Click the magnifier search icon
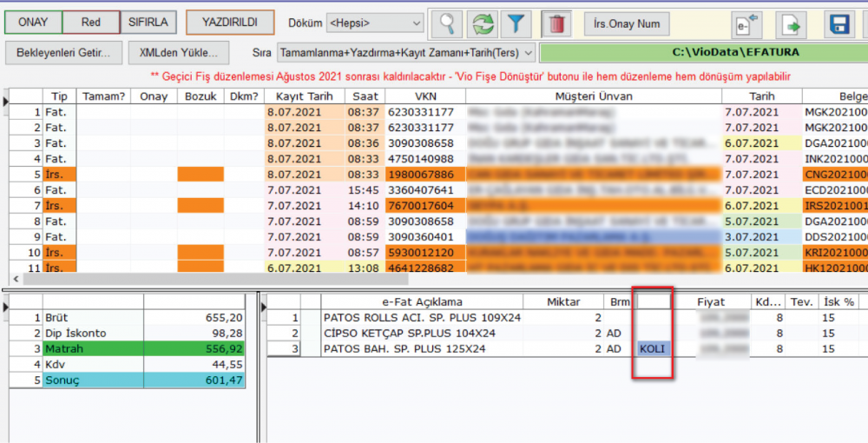 [x=446, y=23]
